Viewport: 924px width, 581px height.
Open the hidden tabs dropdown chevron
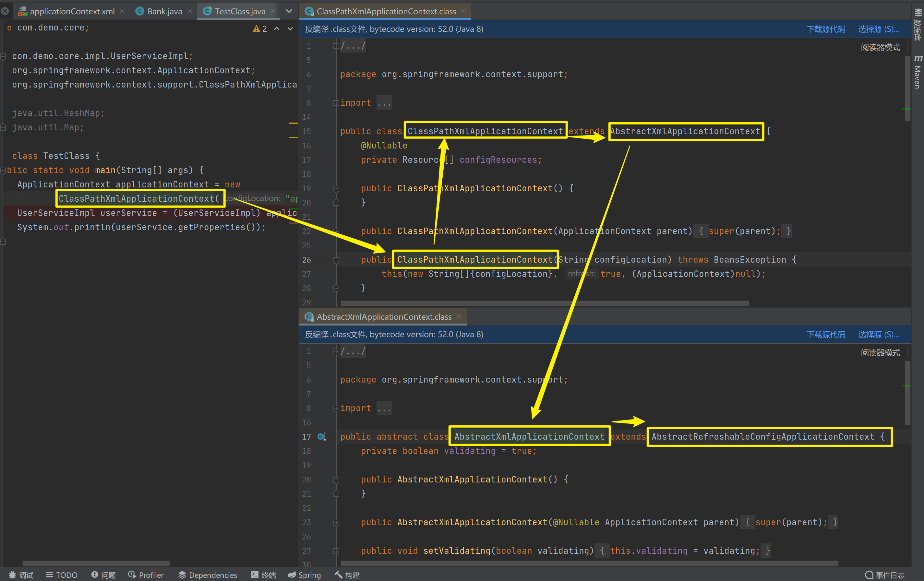tap(289, 11)
